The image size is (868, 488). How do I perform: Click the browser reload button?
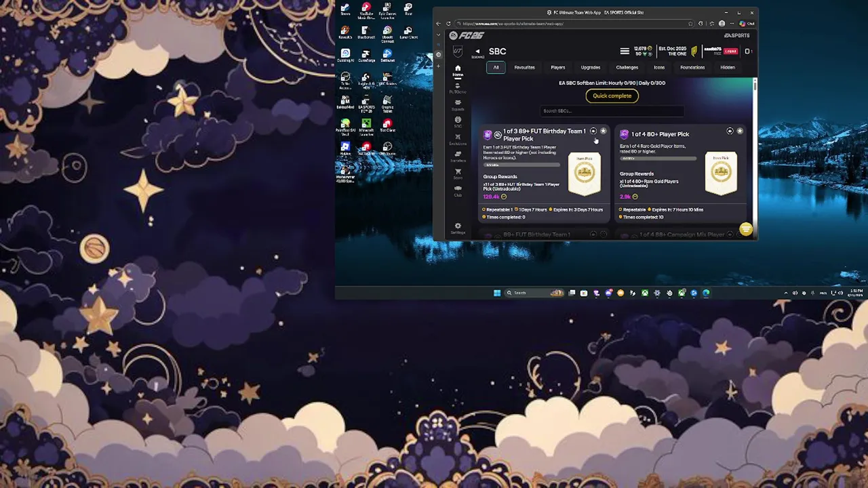click(x=448, y=24)
